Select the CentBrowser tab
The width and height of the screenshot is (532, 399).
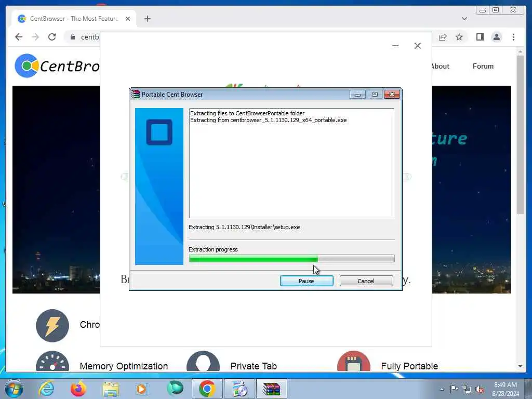(74, 19)
